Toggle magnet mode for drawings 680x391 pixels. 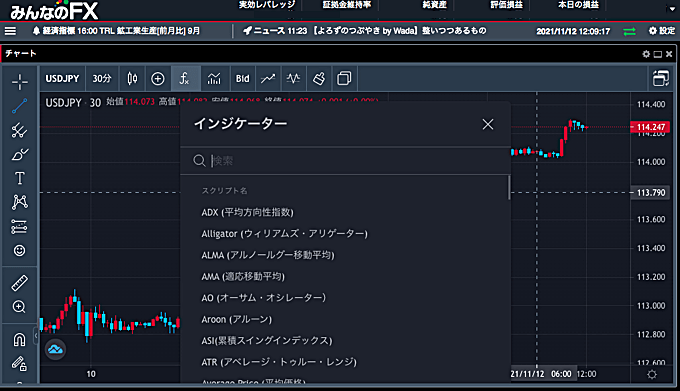click(x=20, y=339)
